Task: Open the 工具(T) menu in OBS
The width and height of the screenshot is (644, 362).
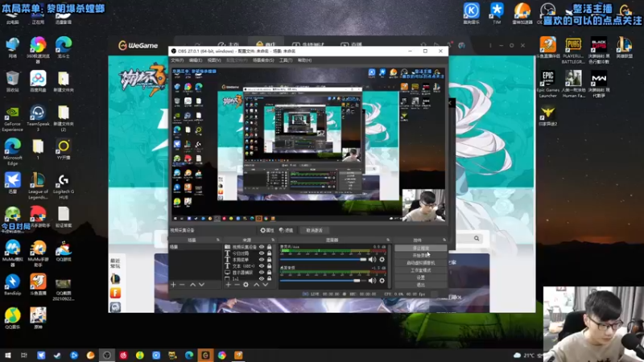Action: [286, 60]
